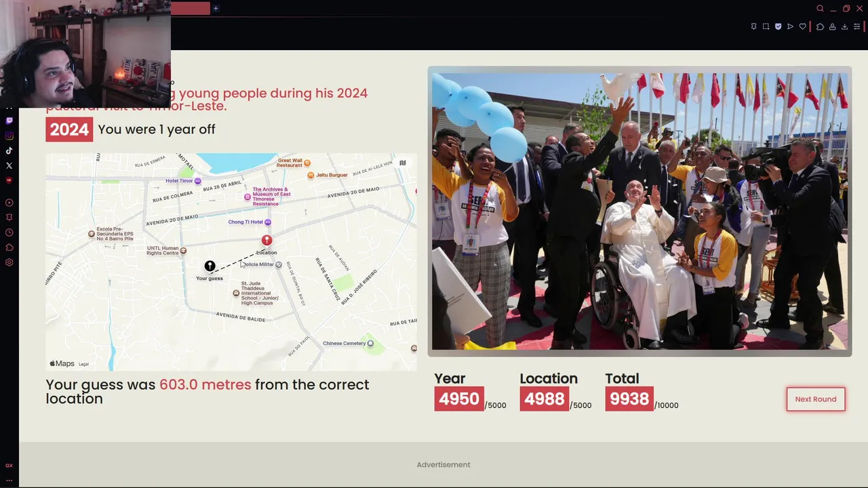Open the GX Control icon at sidebar bottom
868x488 pixels.
click(9, 466)
